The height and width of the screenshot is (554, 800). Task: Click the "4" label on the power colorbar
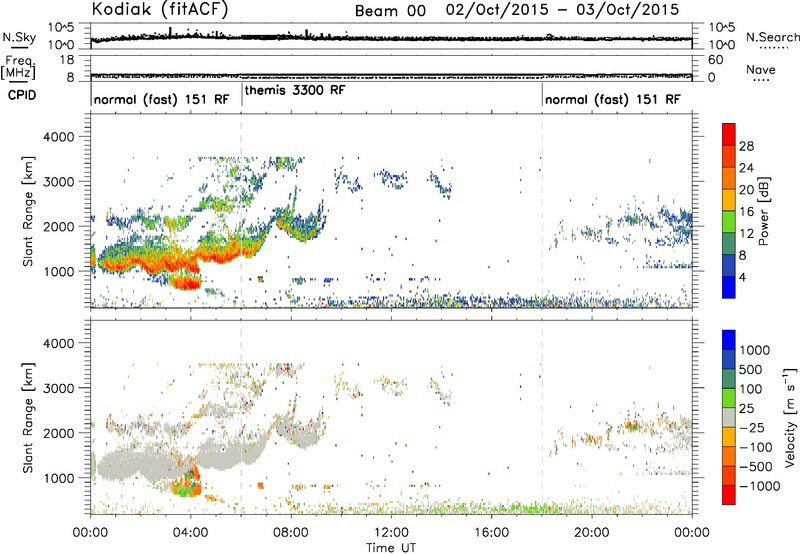pyautogui.click(x=742, y=277)
